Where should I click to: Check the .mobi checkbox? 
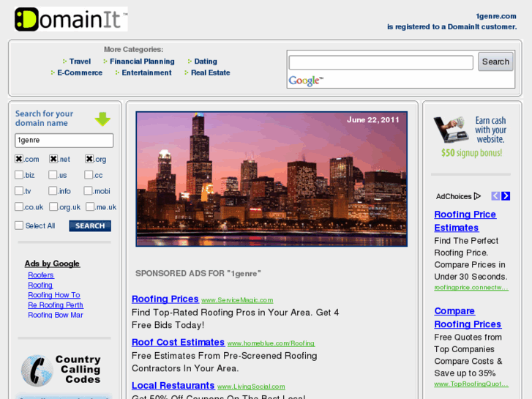(88, 190)
